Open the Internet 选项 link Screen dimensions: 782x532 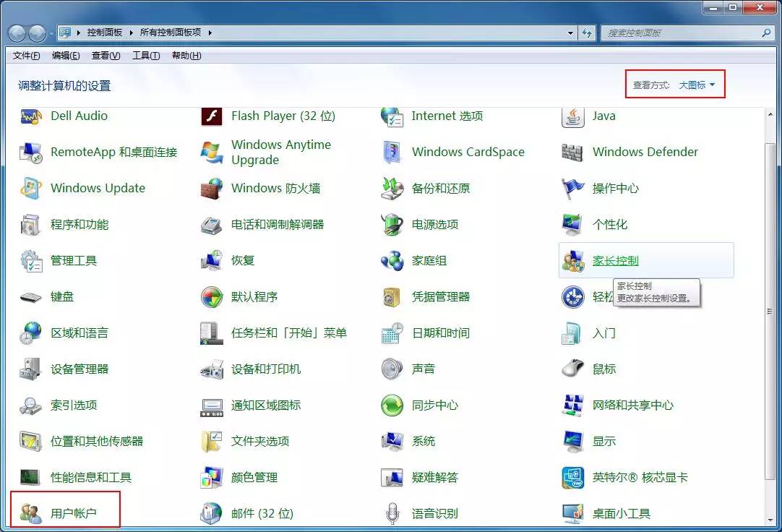coord(447,116)
